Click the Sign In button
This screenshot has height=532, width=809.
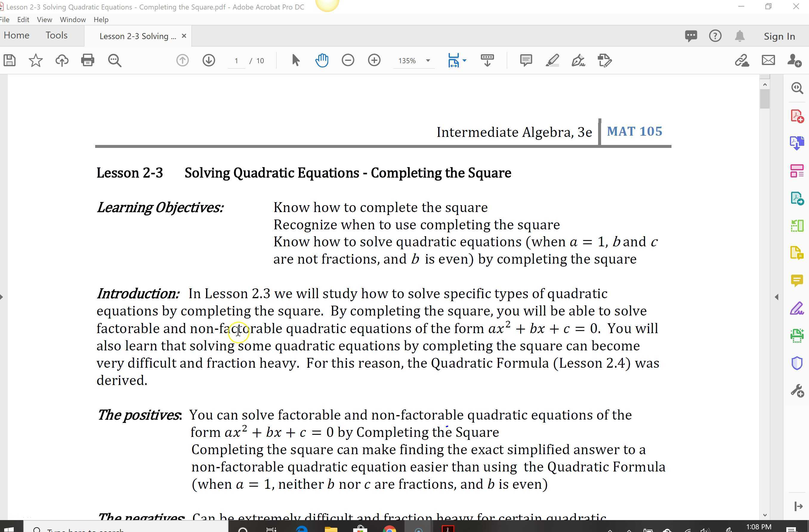click(x=779, y=36)
